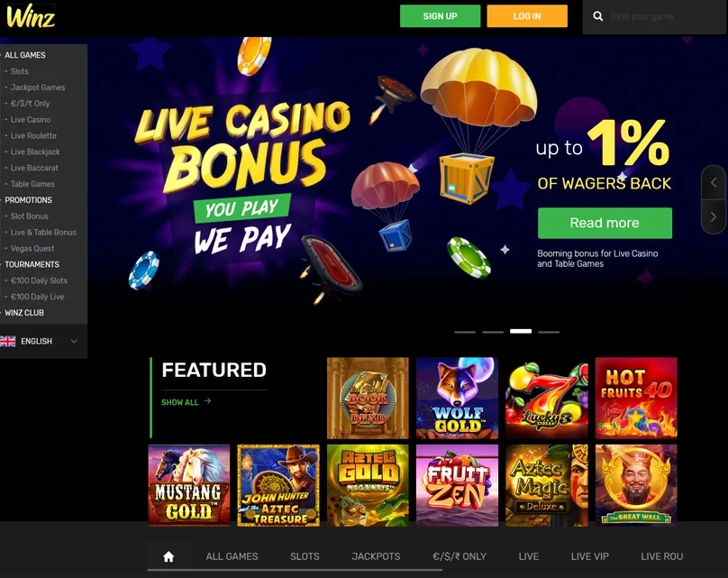The height and width of the screenshot is (578, 728).
Task: Advance banner with right arrow
Action: coord(714,216)
